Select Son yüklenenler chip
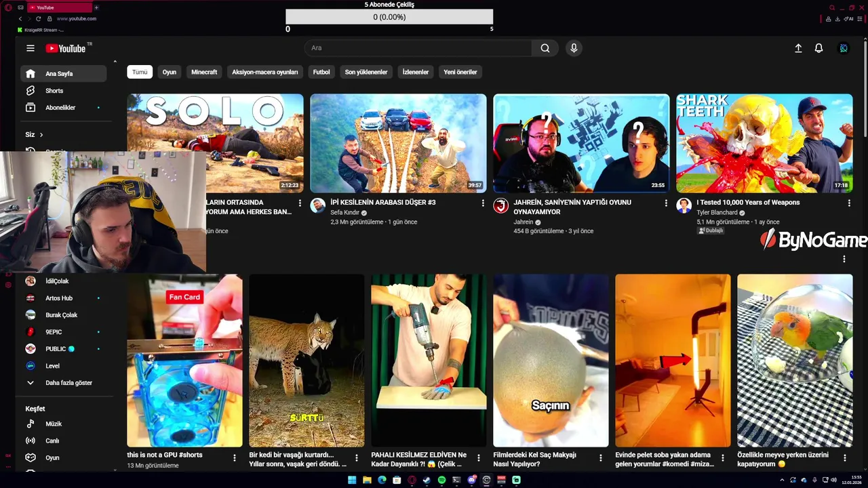The height and width of the screenshot is (488, 868). coord(366,72)
